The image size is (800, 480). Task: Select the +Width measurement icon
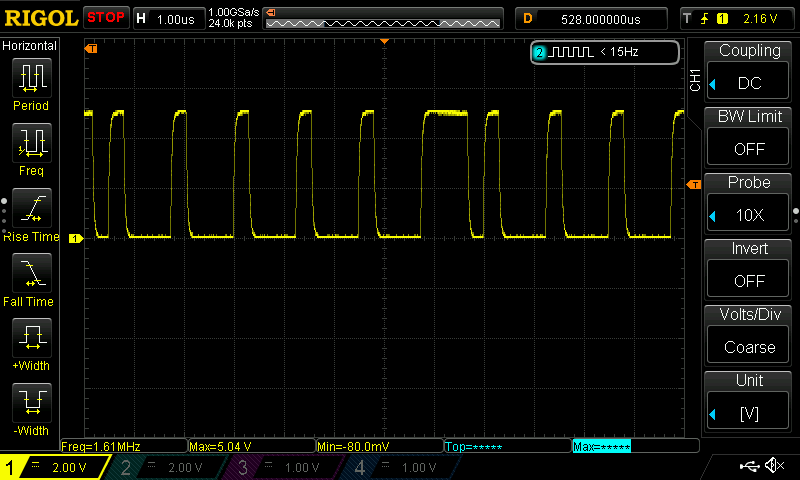[x=31, y=338]
